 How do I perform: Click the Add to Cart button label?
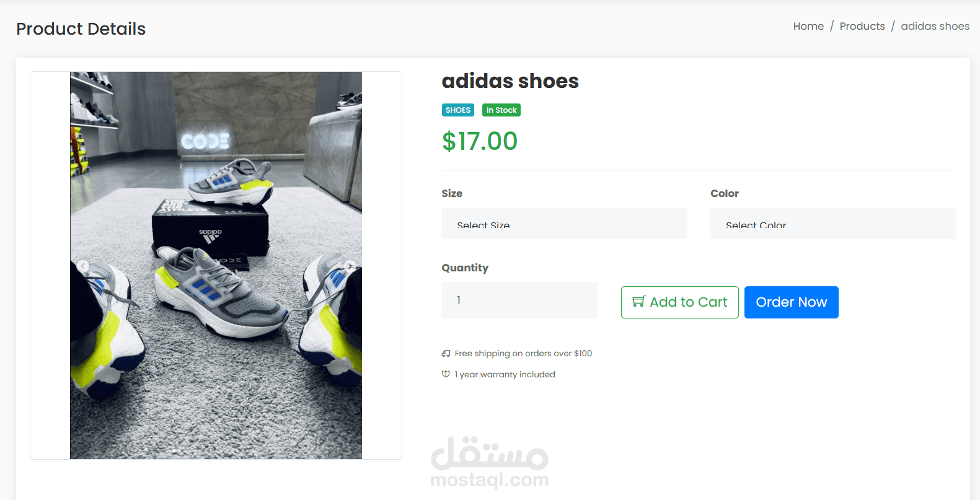pyautogui.click(x=688, y=302)
